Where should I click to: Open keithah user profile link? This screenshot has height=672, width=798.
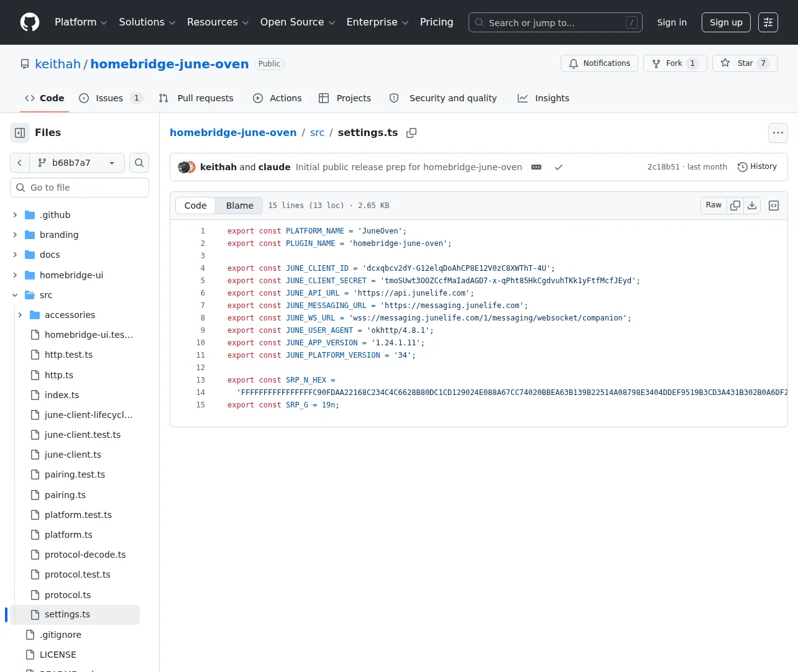click(58, 64)
